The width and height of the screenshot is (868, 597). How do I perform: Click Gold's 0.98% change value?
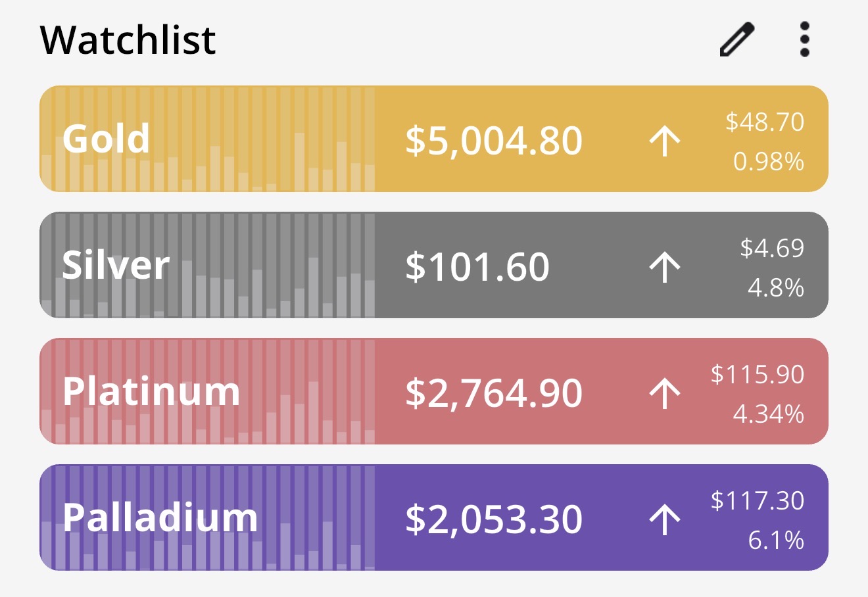pos(768,161)
